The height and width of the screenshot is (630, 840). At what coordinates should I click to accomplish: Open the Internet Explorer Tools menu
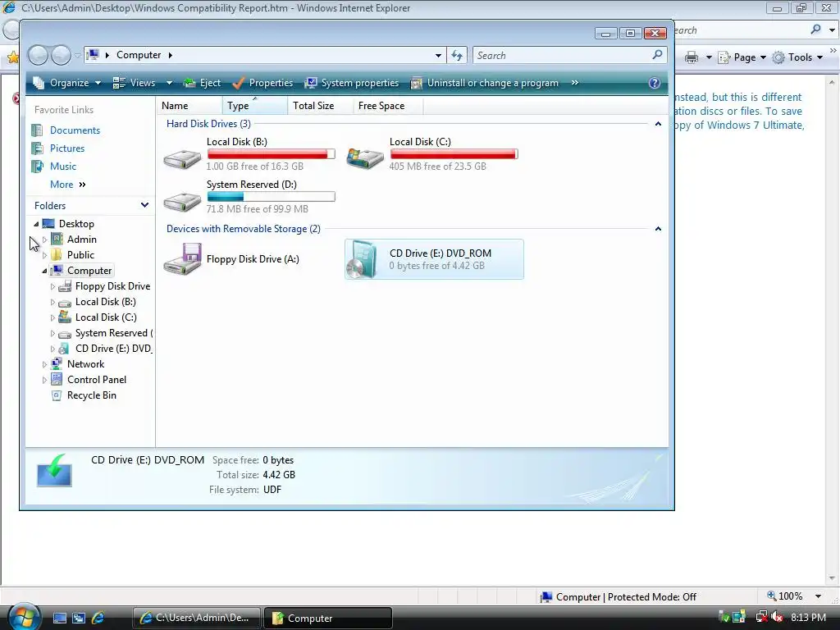[x=798, y=57]
